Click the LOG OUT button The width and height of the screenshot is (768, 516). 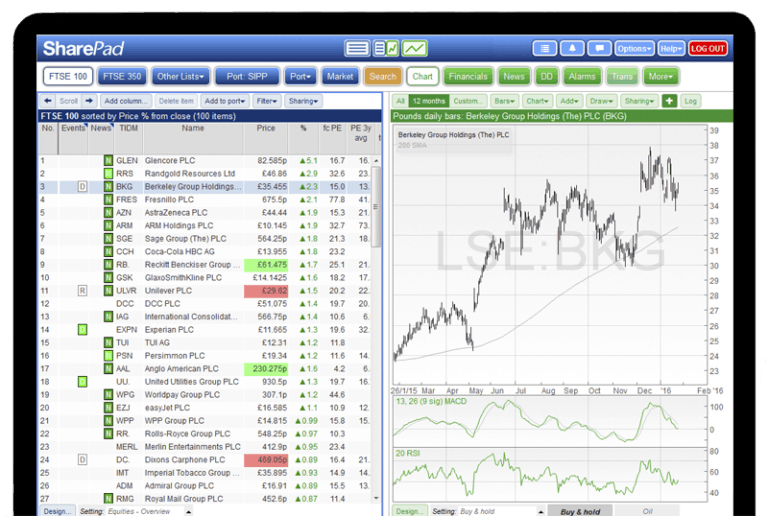pyautogui.click(x=709, y=48)
